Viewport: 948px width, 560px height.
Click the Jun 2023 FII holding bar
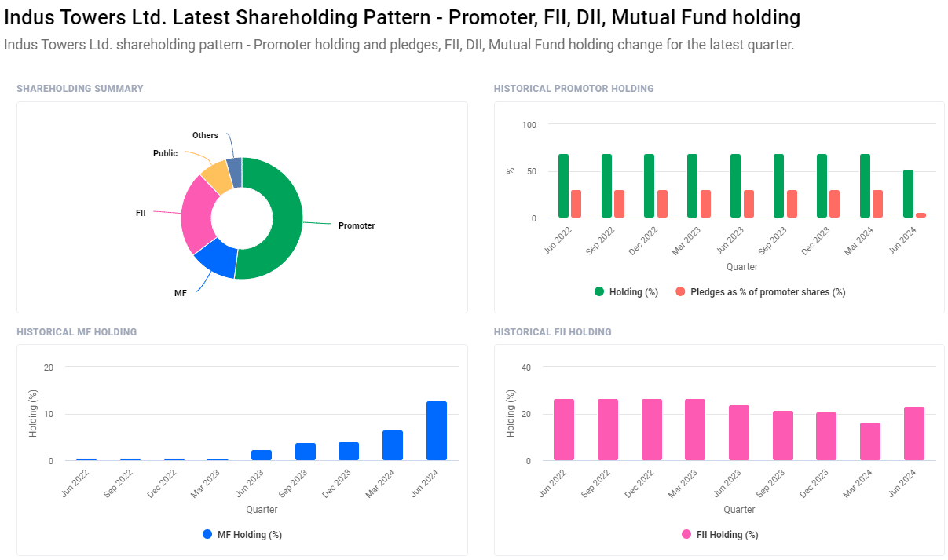[x=739, y=433]
